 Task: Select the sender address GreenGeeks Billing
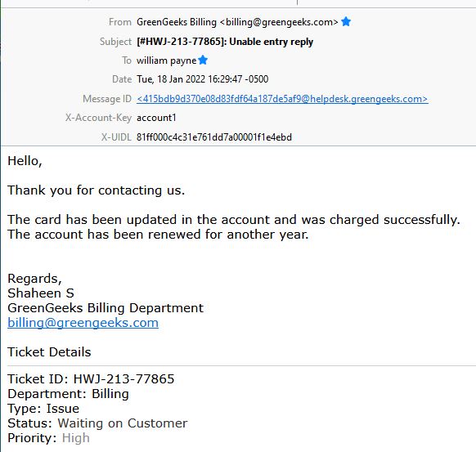point(237,22)
